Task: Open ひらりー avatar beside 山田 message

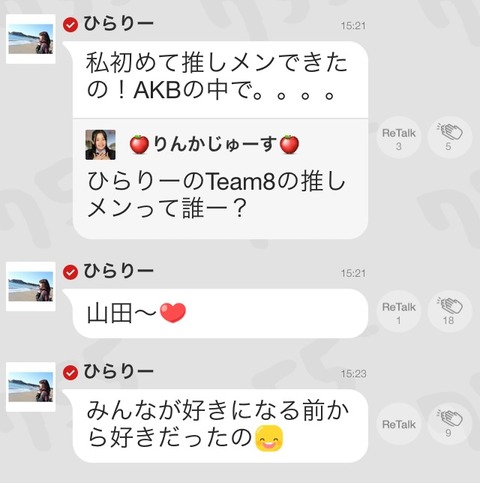Action: 31,286
